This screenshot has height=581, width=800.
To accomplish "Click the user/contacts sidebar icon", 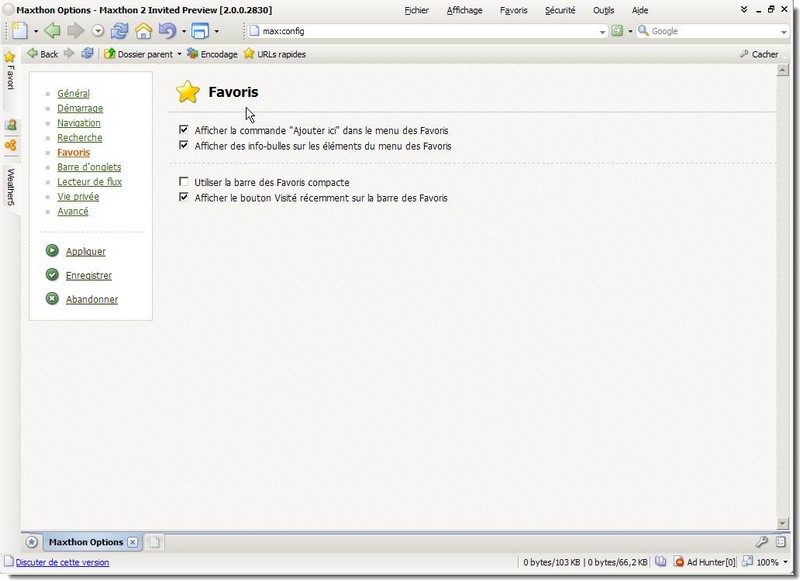I will pos(10,125).
